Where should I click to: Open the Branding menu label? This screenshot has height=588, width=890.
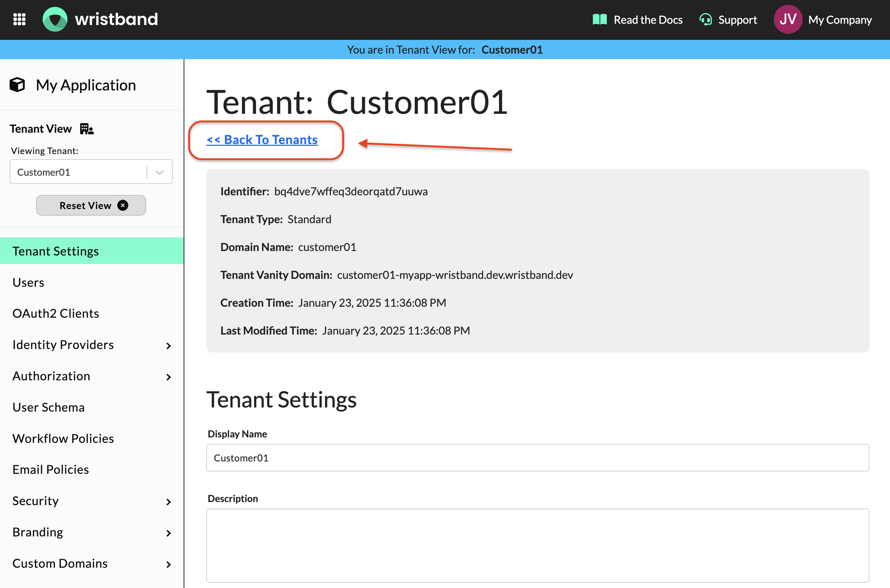pyautogui.click(x=38, y=532)
